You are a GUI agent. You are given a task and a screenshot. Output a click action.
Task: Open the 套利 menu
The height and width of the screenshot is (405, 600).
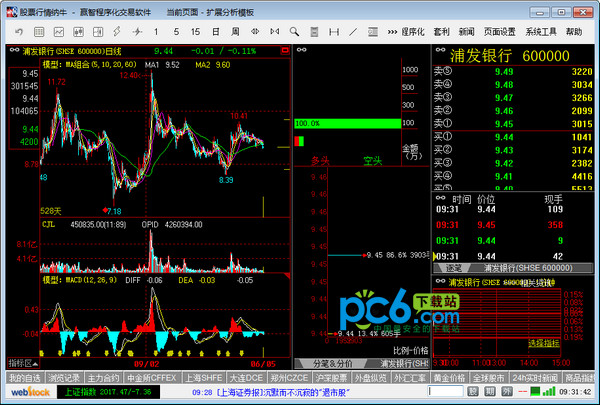tap(442, 32)
